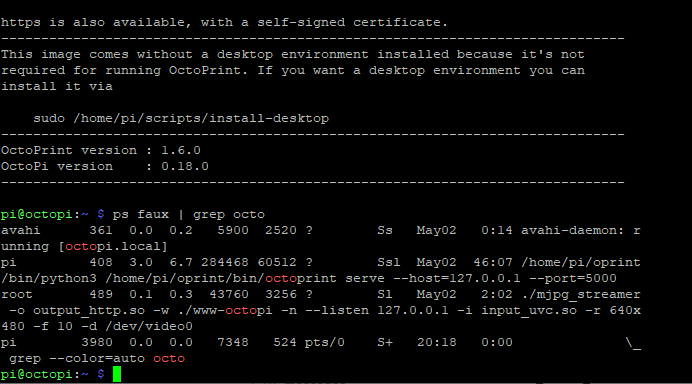Click 'required for running OctoPrint.' text
This screenshot has height=384, width=692.
tap(125, 71)
